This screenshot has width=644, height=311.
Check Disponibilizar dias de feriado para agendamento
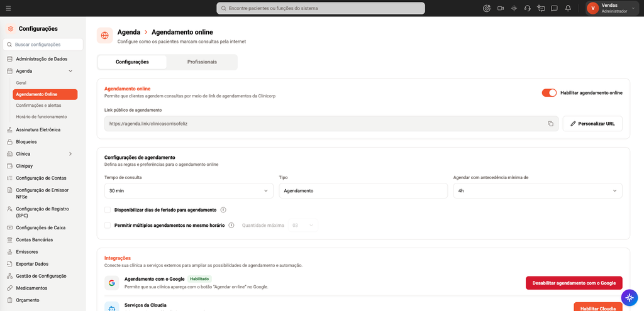108,210
